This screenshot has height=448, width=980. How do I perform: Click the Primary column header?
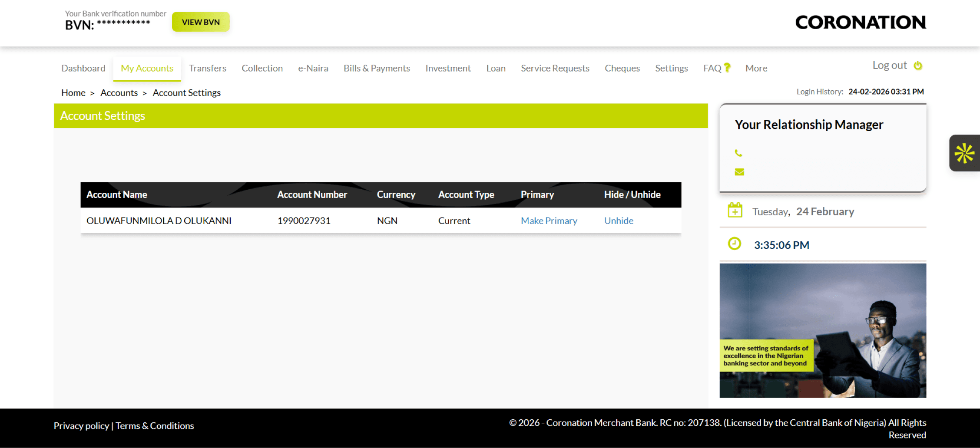point(537,194)
